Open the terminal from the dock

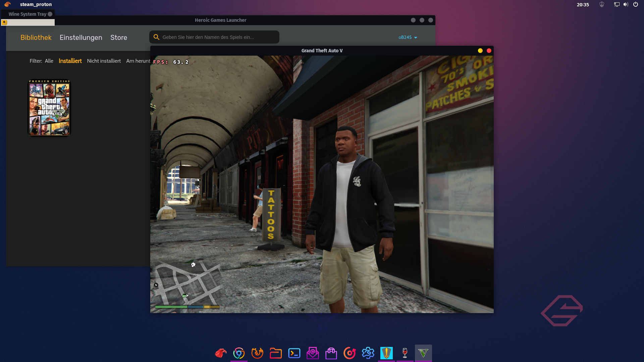294,353
